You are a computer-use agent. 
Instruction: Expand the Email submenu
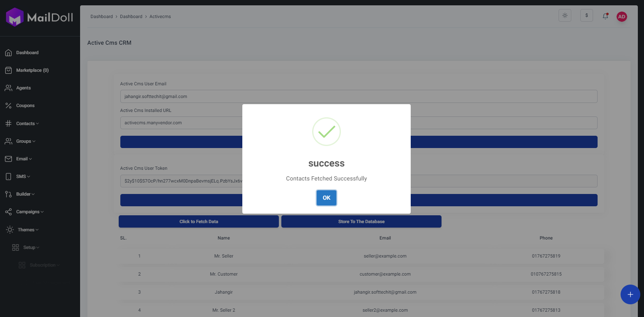tap(24, 159)
